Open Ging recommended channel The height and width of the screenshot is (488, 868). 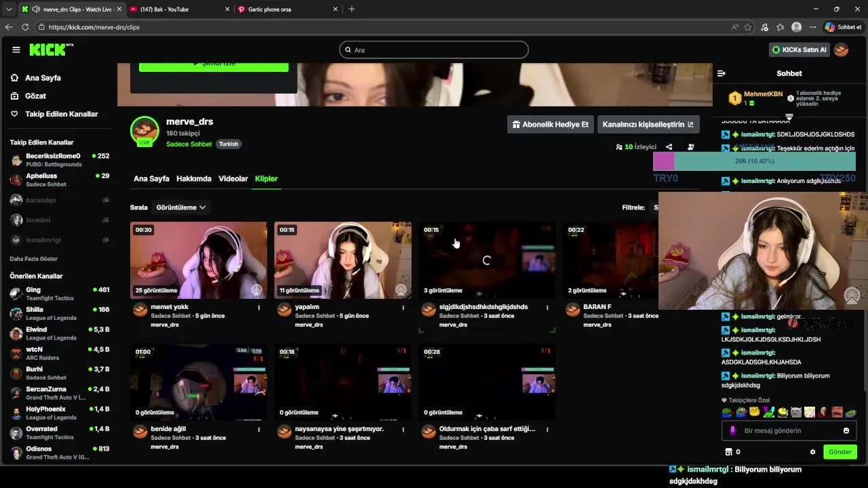click(60, 293)
